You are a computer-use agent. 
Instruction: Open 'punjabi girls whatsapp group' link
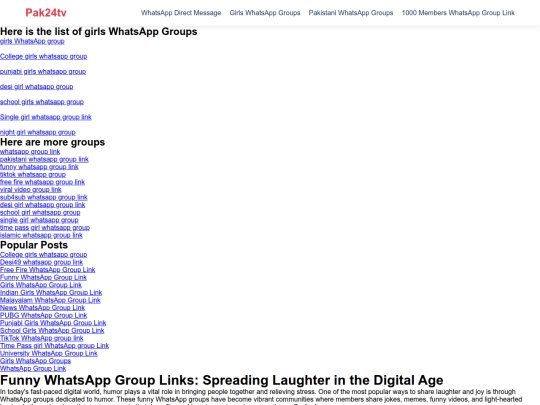pyautogui.click(x=43, y=72)
